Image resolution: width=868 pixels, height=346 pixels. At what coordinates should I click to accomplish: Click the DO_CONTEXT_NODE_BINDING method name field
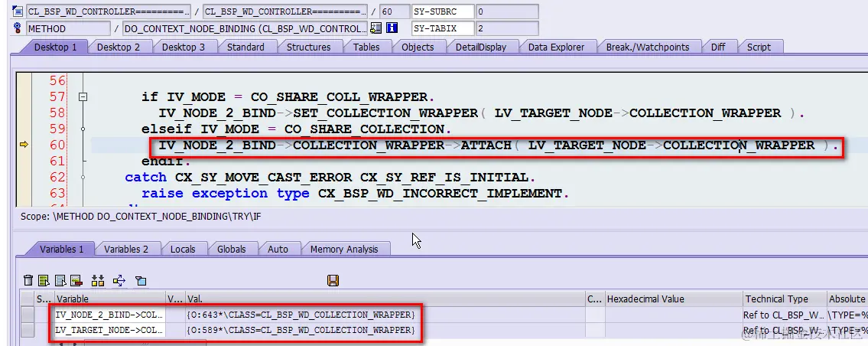245,28
